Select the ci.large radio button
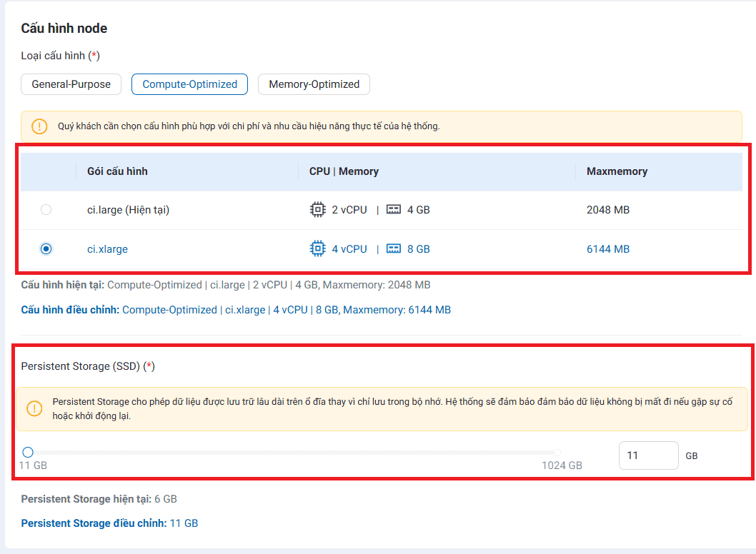Viewport: 756px width, 554px height. coord(46,210)
